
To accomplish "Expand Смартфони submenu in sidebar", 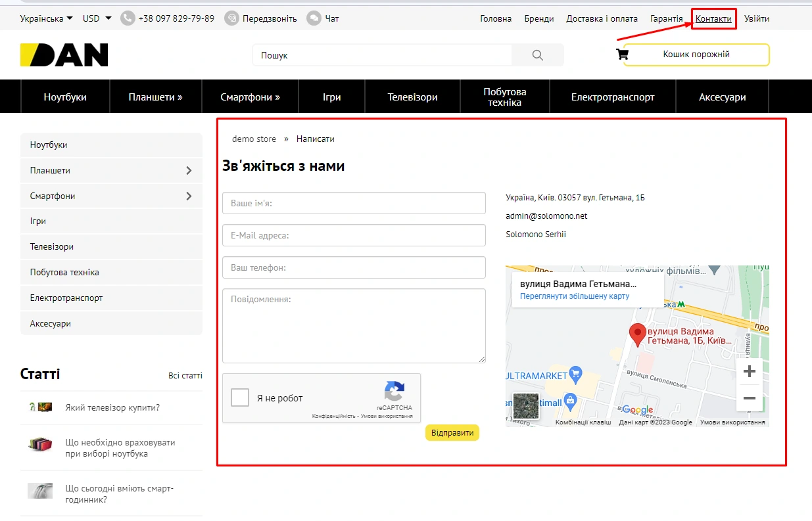I will (189, 196).
